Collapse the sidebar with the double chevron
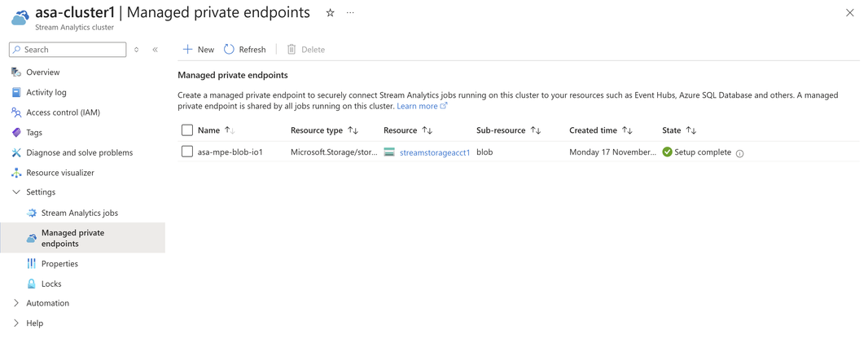This screenshot has width=868, height=343. point(155,50)
